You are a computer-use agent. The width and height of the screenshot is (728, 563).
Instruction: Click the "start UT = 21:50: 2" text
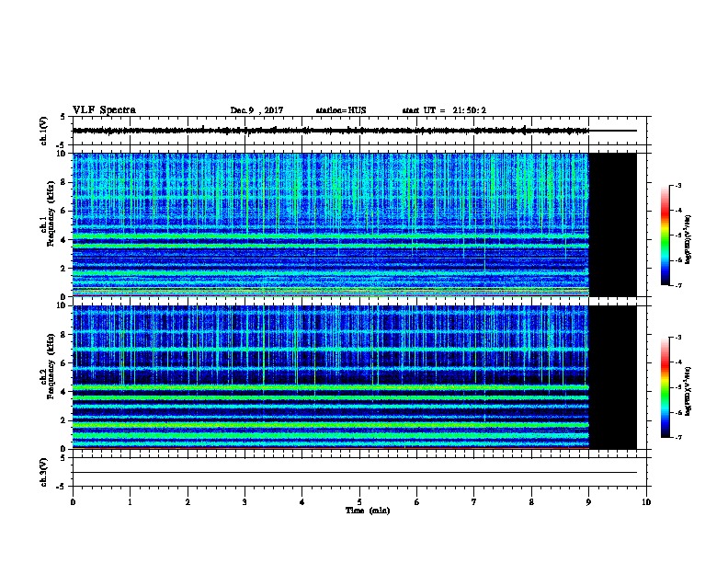[x=444, y=110]
